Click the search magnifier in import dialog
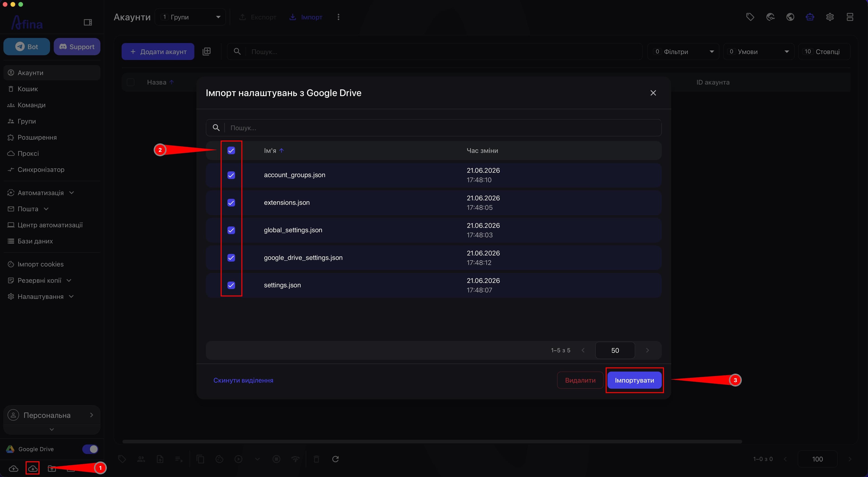Viewport: 868px width, 477px height. [216, 128]
